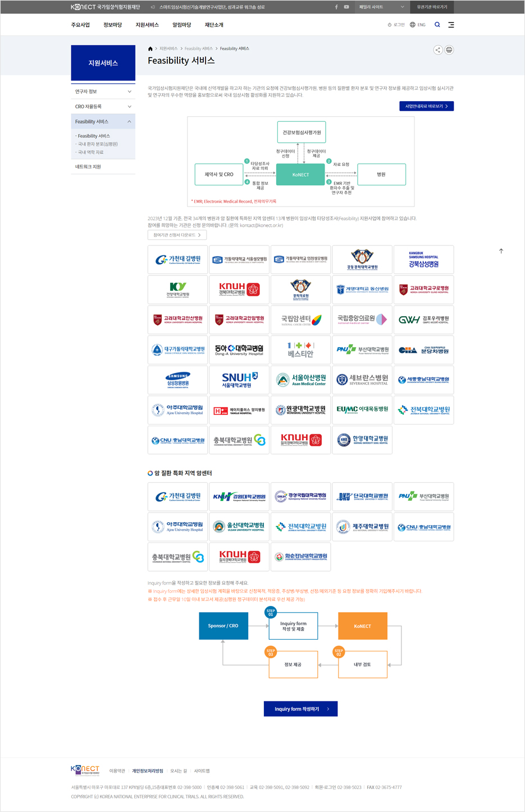Open the Facebook icon in the top bar
The width and height of the screenshot is (525, 812).
click(336, 7)
